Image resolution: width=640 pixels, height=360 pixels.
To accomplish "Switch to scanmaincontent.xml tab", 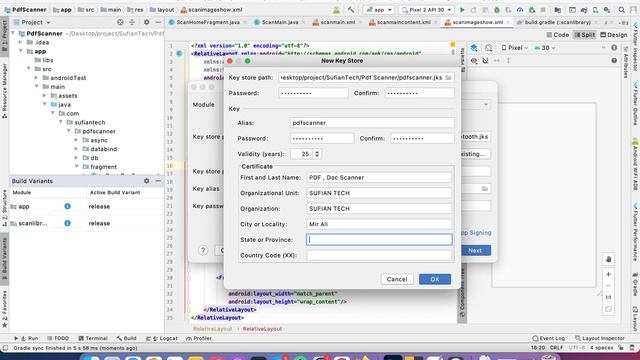I will pyautogui.click(x=403, y=22).
